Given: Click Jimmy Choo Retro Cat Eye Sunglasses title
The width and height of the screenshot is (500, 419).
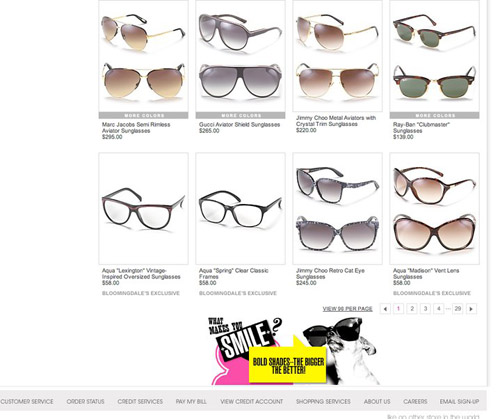Looking at the screenshot, I should (330, 274).
